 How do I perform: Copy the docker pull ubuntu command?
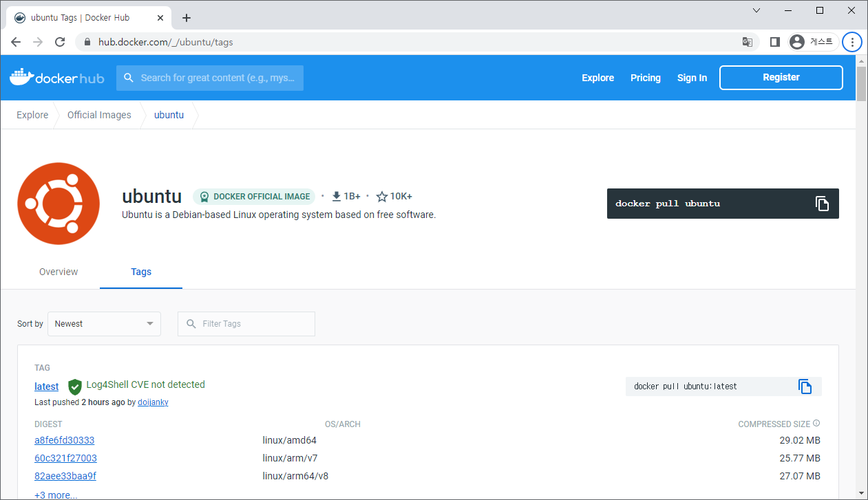coord(822,204)
